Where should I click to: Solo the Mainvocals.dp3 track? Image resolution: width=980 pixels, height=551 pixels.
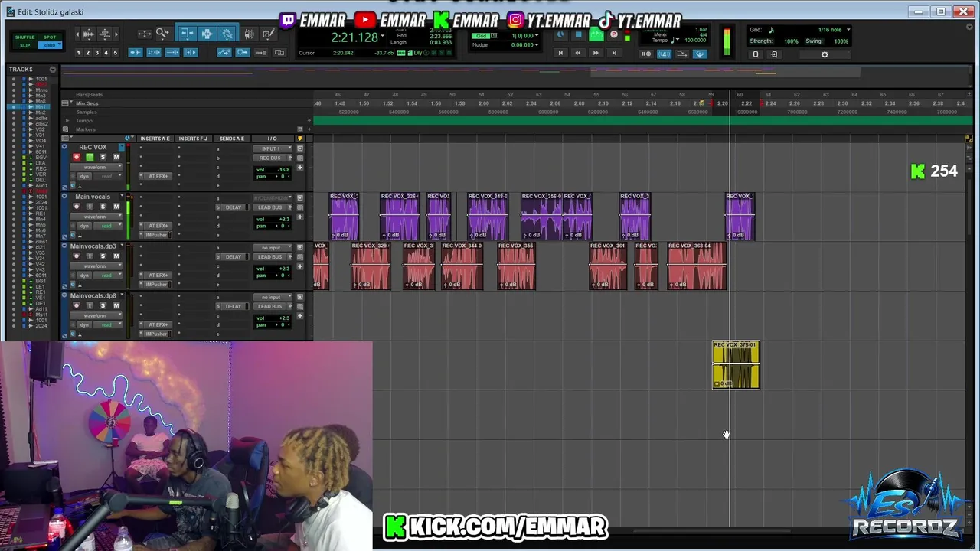pos(103,256)
